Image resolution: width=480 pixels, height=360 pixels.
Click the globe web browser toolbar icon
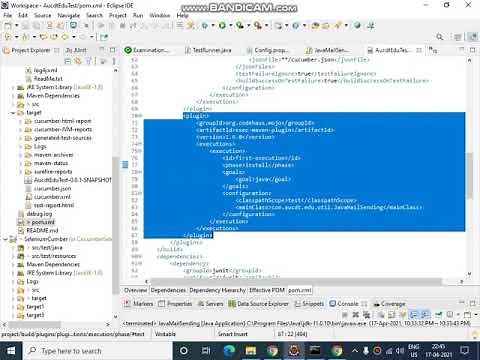point(357,25)
